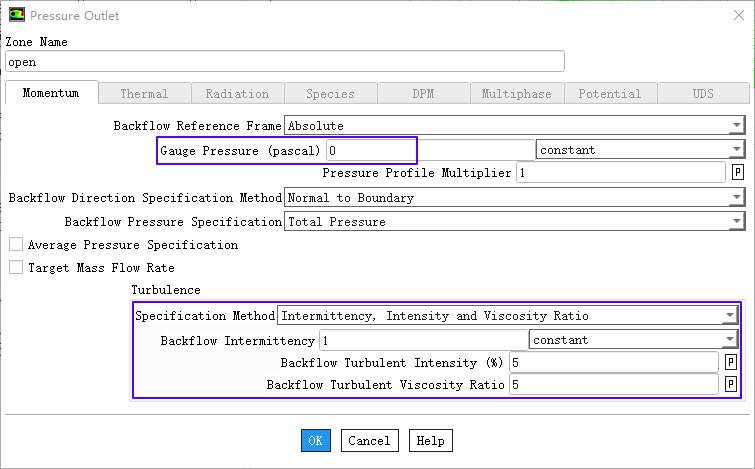Click the Backflow Turbulent Intensity input field
The image size is (755, 469).
click(x=613, y=362)
